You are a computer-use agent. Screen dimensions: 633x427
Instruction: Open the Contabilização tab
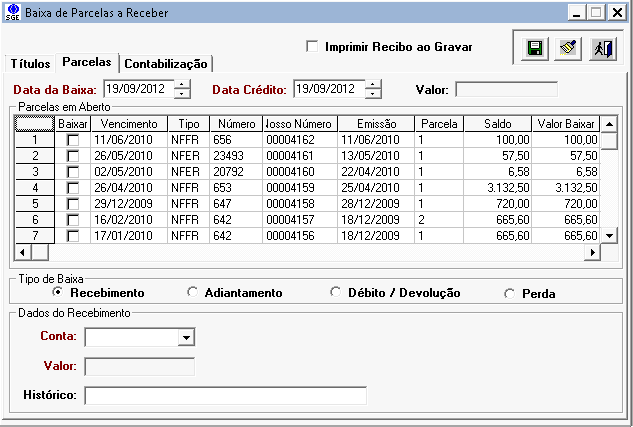click(x=166, y=63)
